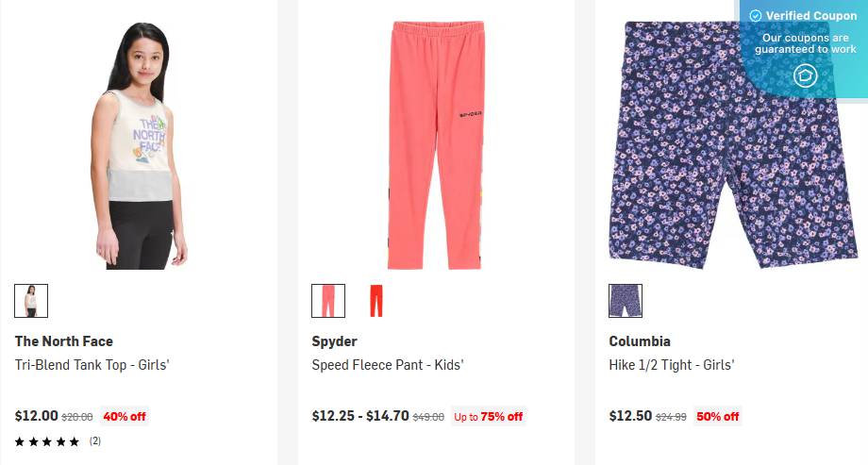The height and width of the screenshot is (465, 868).
Task: Select the Columbia floral print swatch
Action: coord(626,301)
